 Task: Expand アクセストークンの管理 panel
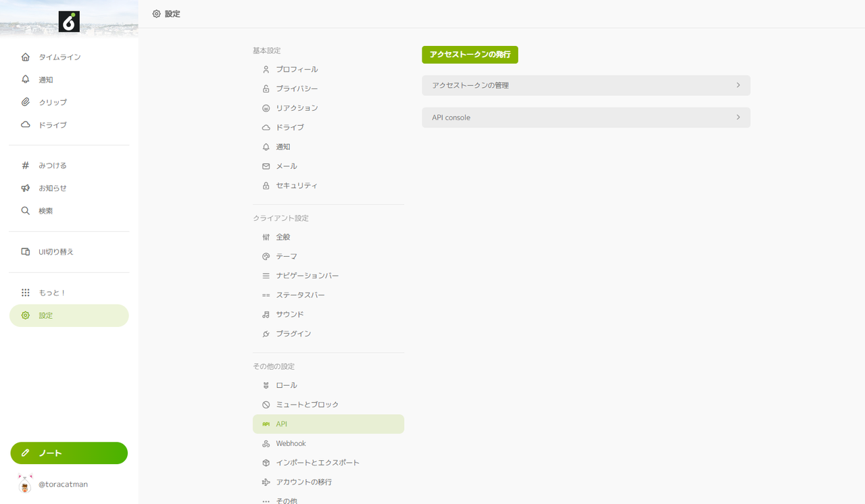(586, 85)
